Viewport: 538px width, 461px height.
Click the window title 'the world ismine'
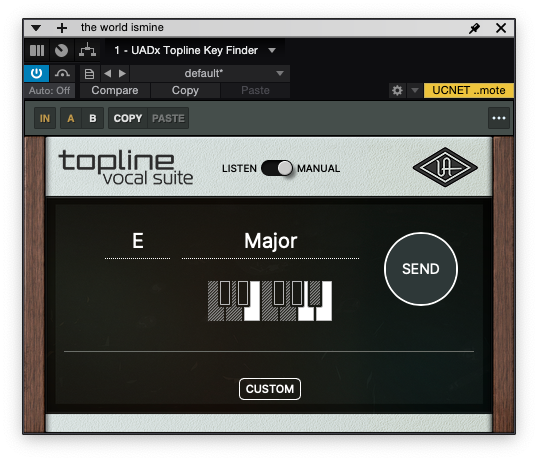pos(122,27)
